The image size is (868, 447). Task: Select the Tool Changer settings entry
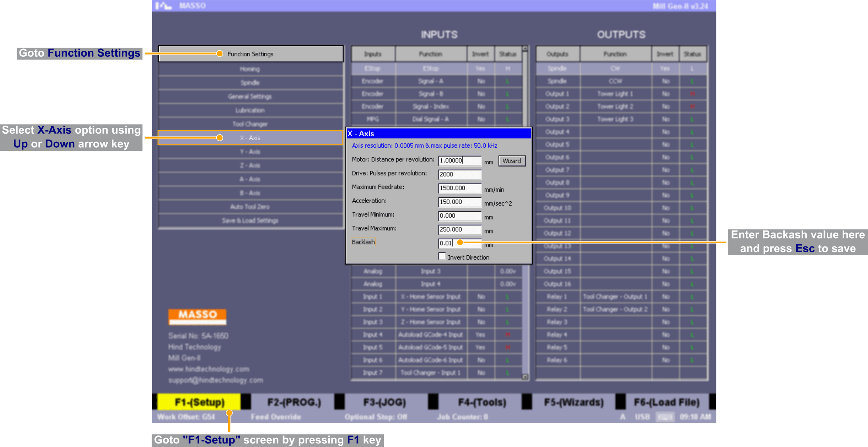point(250,124)
